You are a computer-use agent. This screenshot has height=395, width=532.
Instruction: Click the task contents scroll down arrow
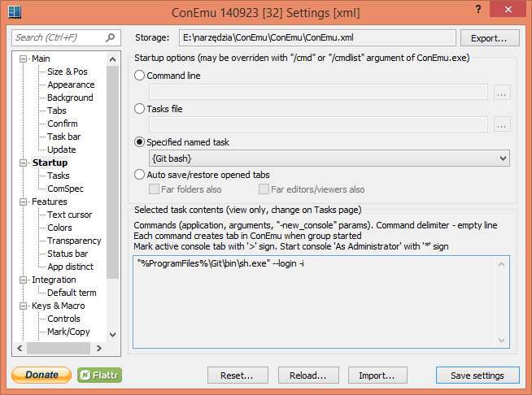pyautogui.click(x=501, y=340)
